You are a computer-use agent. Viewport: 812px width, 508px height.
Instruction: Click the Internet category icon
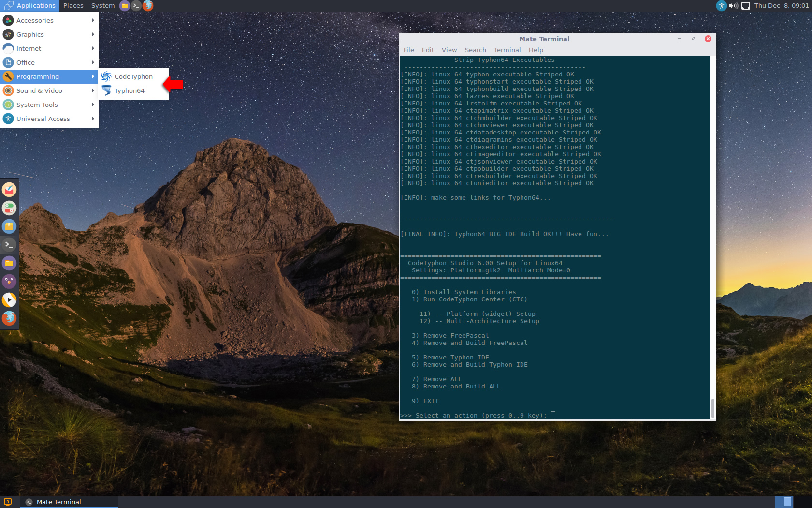(8, 48)
